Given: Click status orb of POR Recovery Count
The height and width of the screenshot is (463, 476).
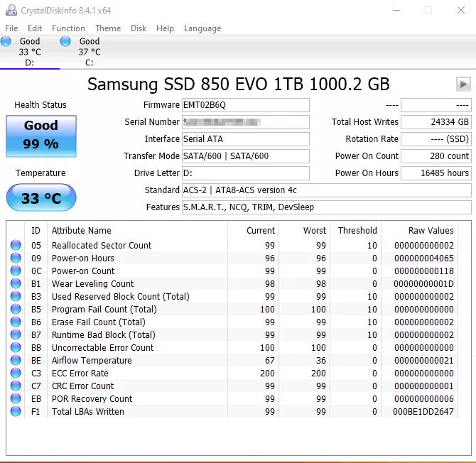Looking at the screenshot, I should point(16,398).
